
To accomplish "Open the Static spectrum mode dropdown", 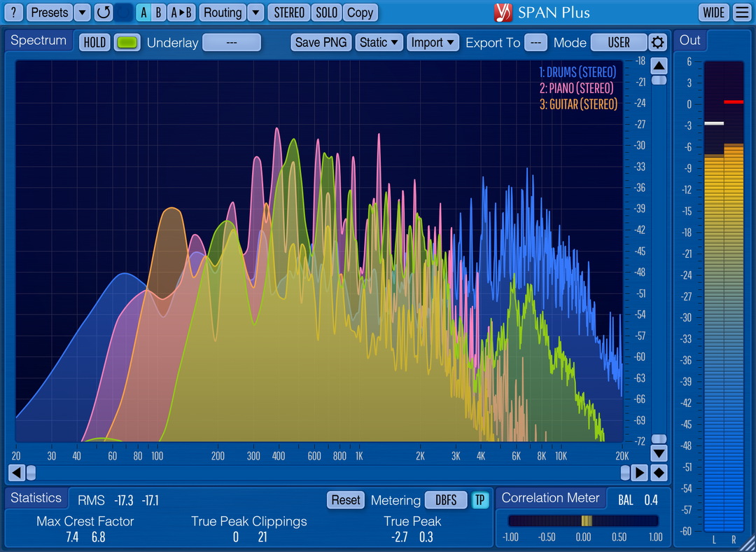I will [379, 42].
